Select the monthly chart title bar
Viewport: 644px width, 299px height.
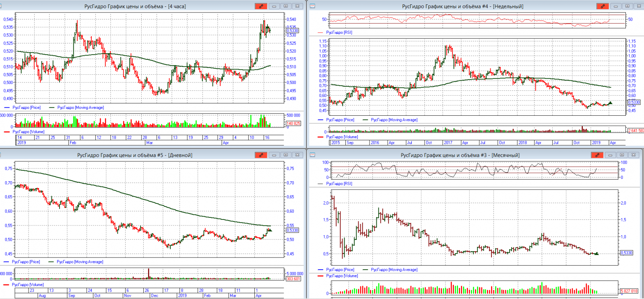click(x=460, y=155)
